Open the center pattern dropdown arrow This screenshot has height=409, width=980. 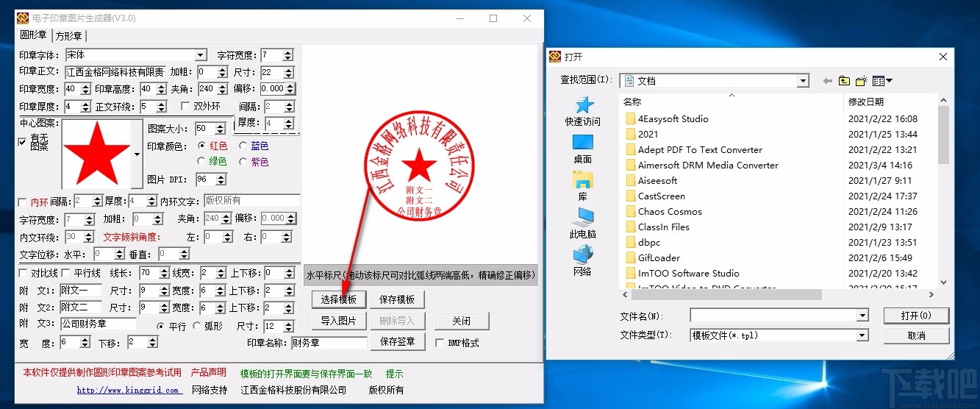(137, 154)
